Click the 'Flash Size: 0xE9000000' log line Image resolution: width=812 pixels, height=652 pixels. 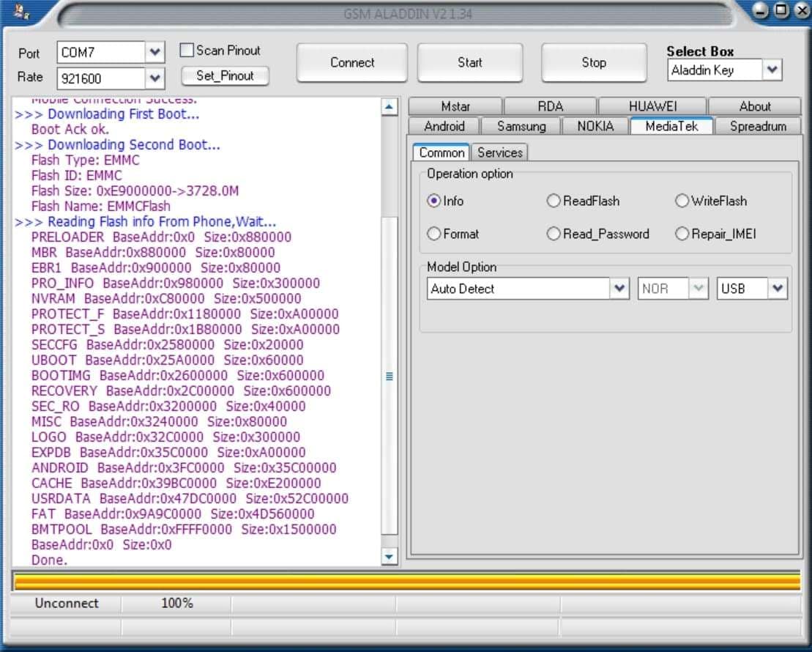tap(135, 190)
